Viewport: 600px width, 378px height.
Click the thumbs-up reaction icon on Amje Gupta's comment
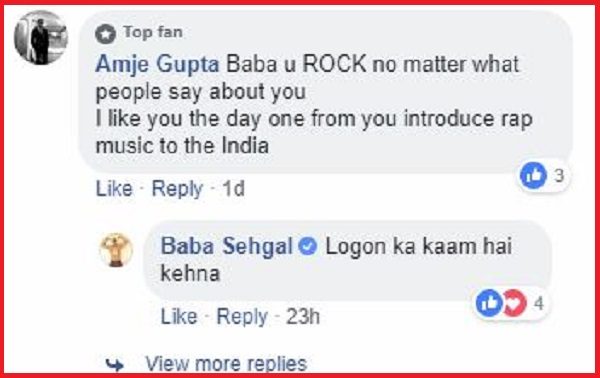[533, 175]
